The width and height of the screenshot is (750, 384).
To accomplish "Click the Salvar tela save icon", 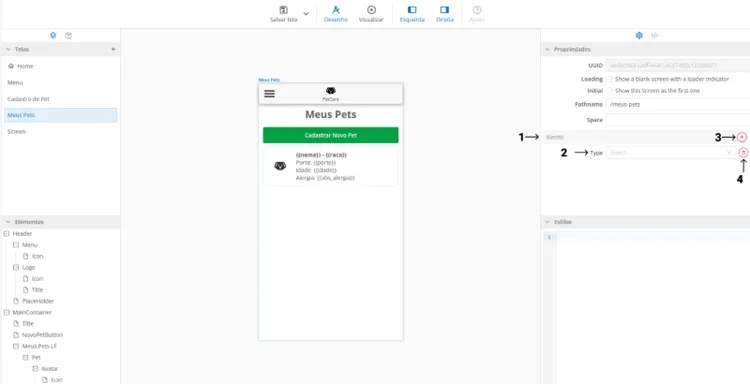I will click(x=283, y=10).
